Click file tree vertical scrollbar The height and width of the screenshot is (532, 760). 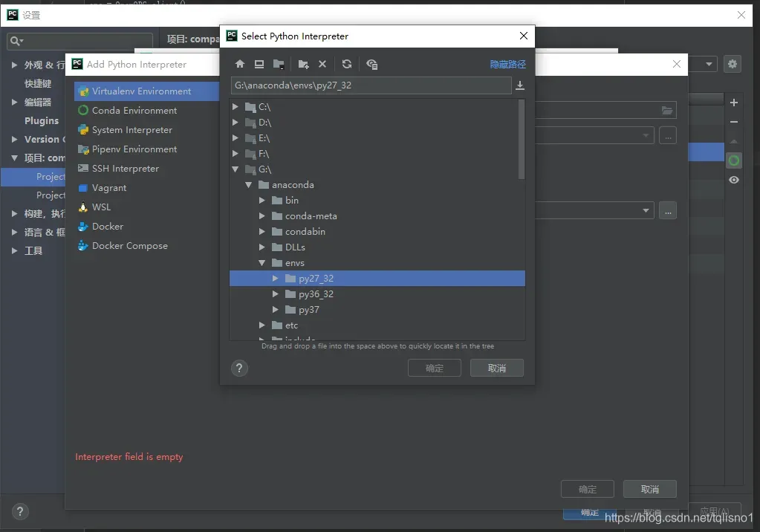tap(522, 140)
